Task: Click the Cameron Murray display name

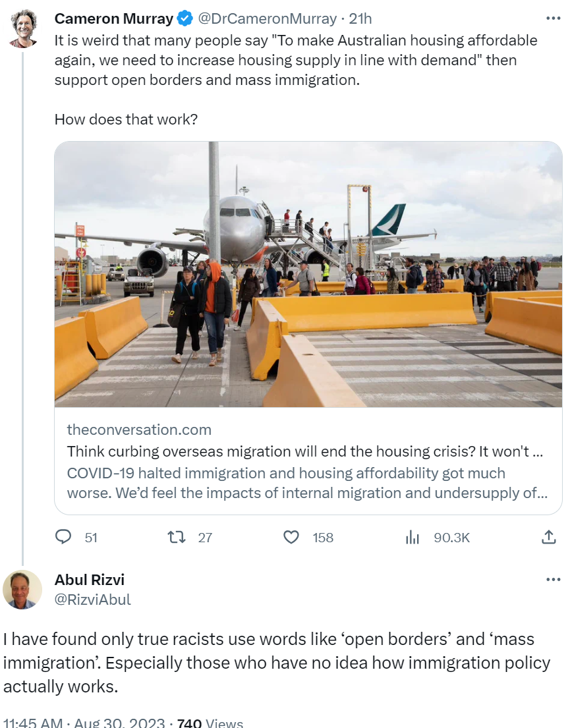Action: (114, 19)
